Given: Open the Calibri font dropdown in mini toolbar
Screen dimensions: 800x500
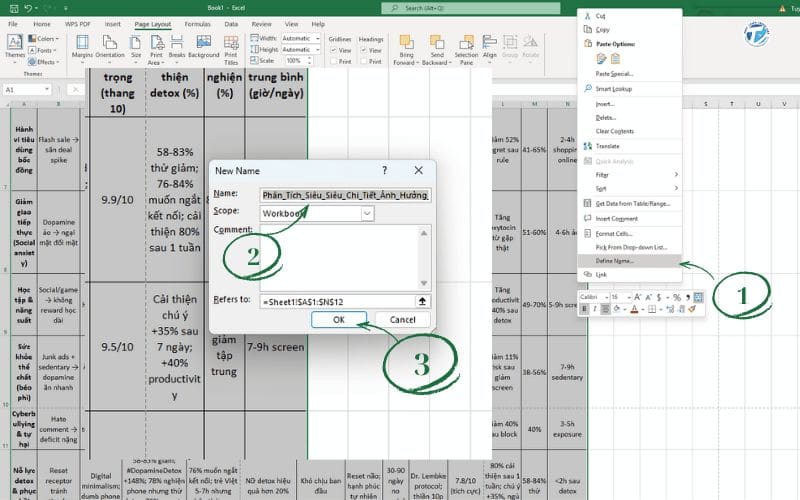Looking at the screenshot, I should [x=606, y=297].
